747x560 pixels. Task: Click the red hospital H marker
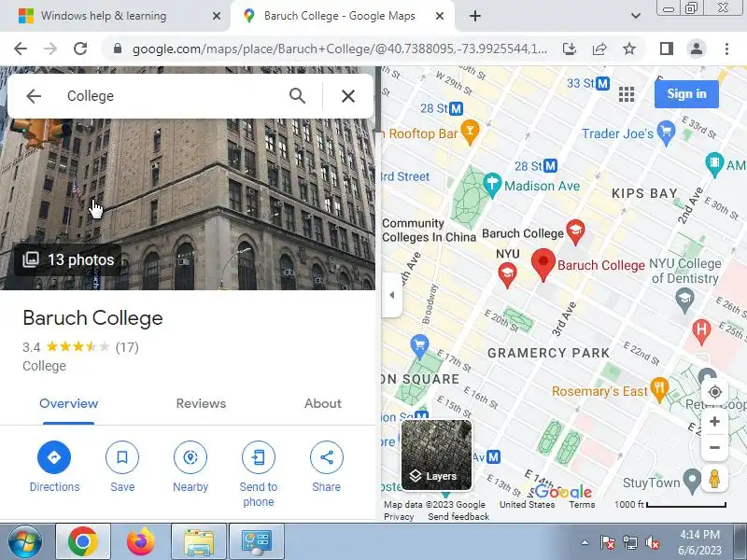[701, 331]
